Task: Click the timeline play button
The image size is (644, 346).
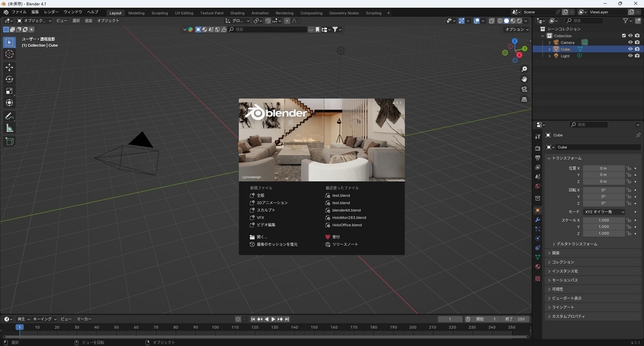Action: coord(273,319)
